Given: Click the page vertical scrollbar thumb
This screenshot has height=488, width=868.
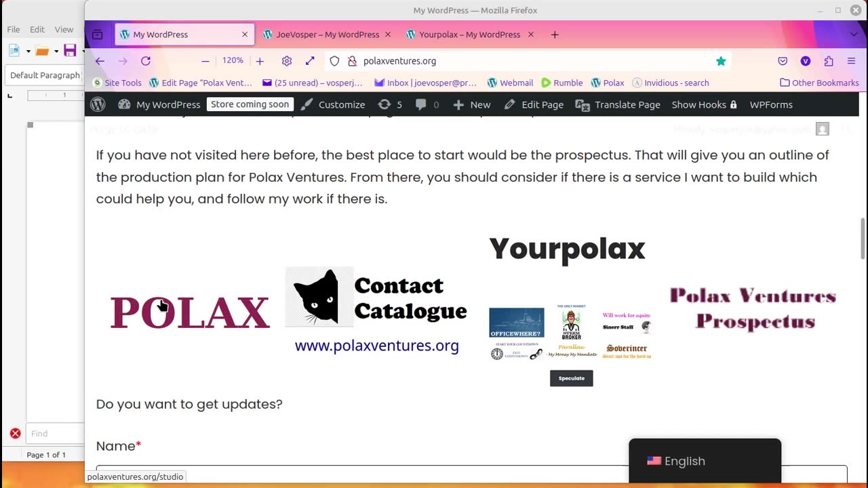Looking at the screenshot, I should [x=863, y=239].
